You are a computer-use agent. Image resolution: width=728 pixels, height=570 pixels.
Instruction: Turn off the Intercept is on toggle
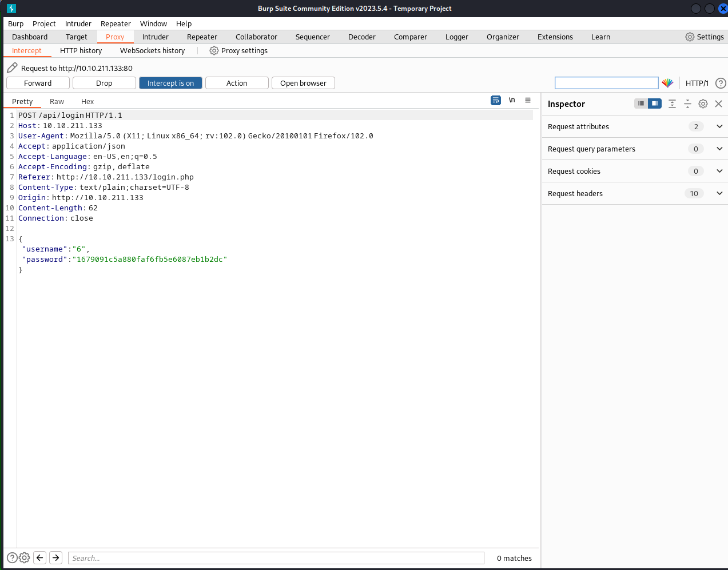coord(170,83)
